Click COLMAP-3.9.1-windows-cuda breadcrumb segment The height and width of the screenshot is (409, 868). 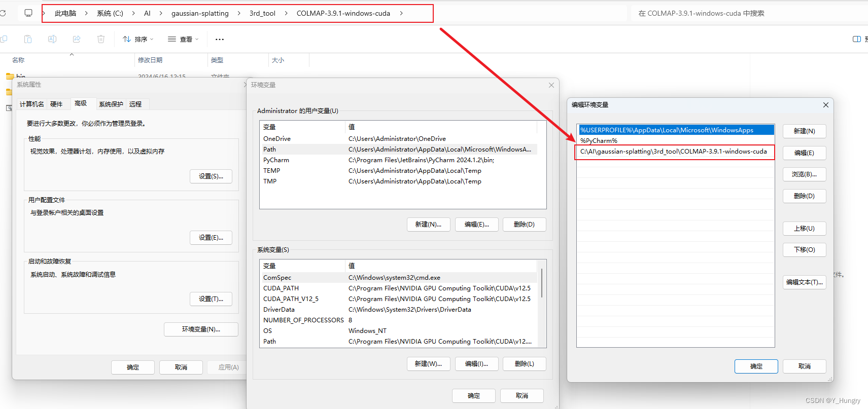click(343, 13)
